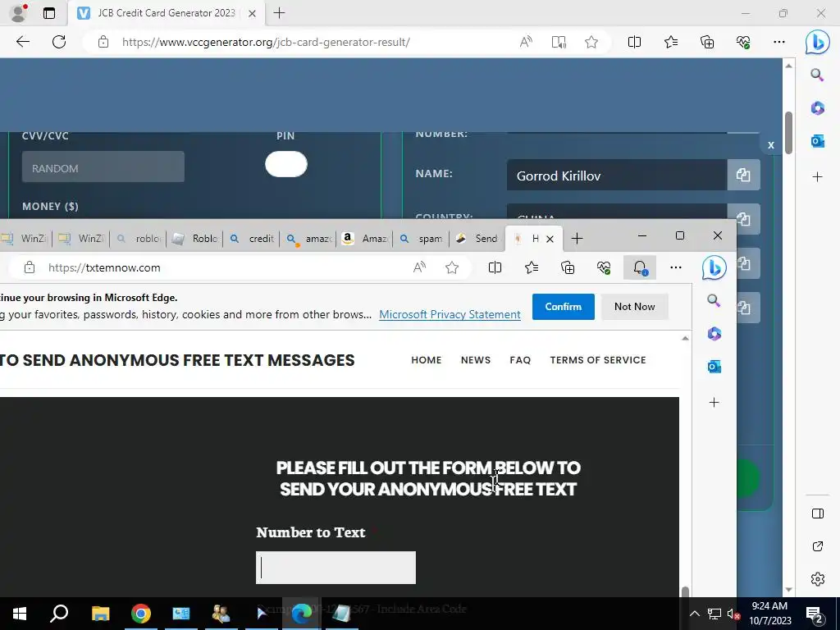
Task: Open Bing chat in back Edge window
Action: point(818,42)
